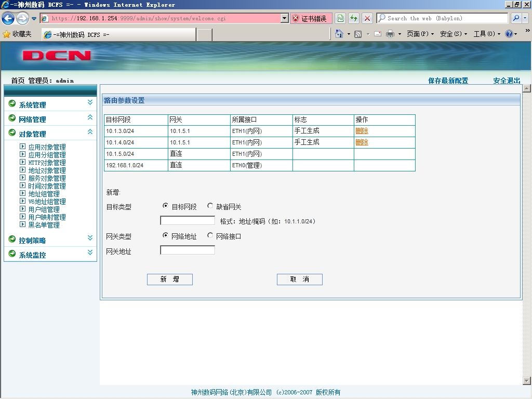This screenshot has height=399, width=532.
Task: Delete the 10.1.3.0/24 route via 删除
Action: point(362,130)
